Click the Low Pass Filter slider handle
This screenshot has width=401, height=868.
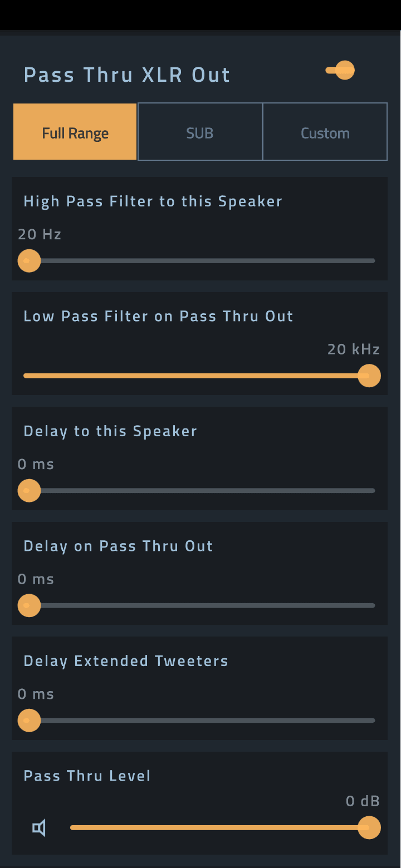[x=369, y=376]
